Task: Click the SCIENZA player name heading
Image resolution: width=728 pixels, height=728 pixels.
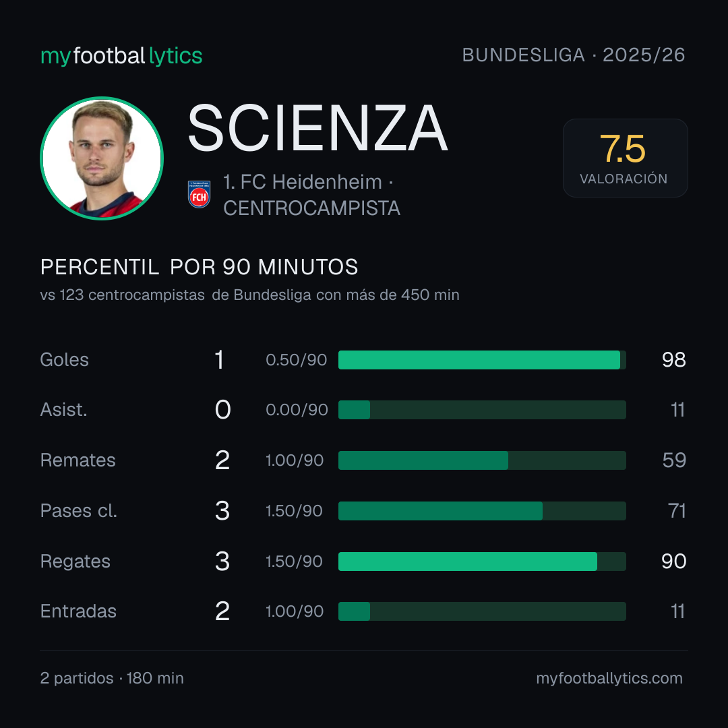Action: click(317, 128)
